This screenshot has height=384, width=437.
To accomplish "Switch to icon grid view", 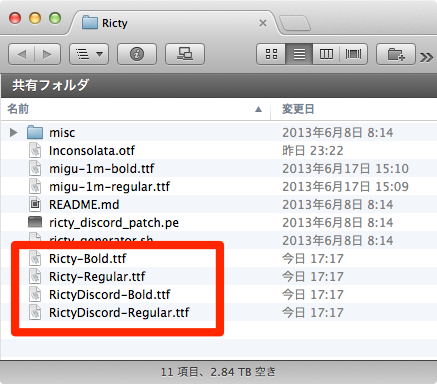I will [x=271, y=54].
